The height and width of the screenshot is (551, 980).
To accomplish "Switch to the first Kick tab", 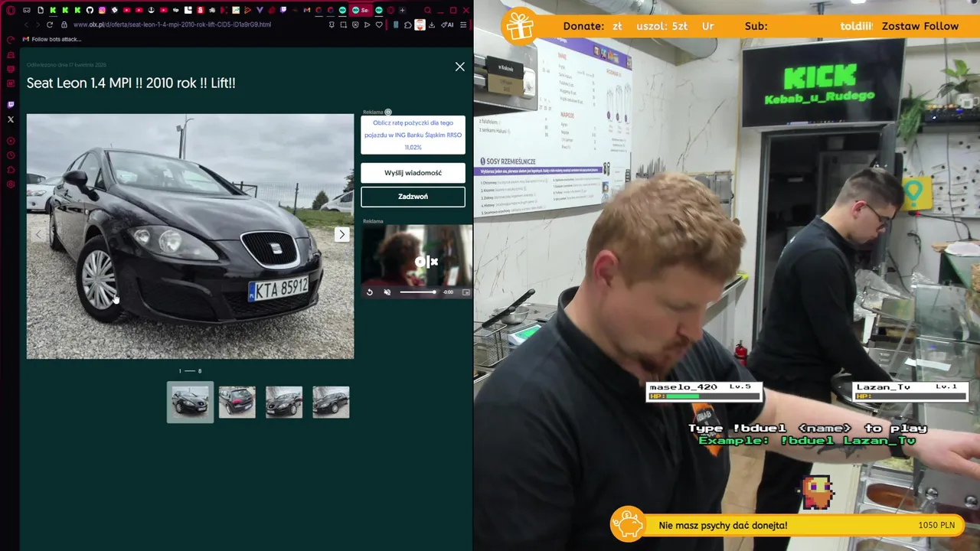I will pyautogui.click(x=53, y=10).
